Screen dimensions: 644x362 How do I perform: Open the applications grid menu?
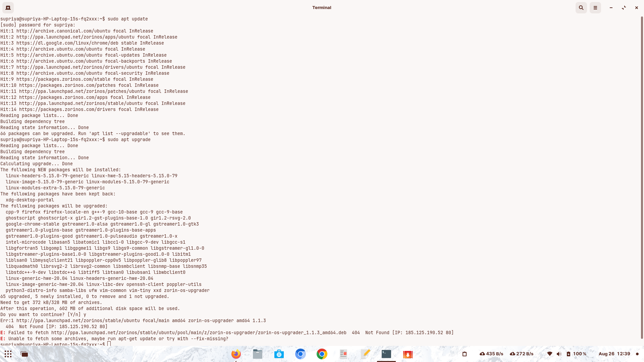(x=8, y=354)
